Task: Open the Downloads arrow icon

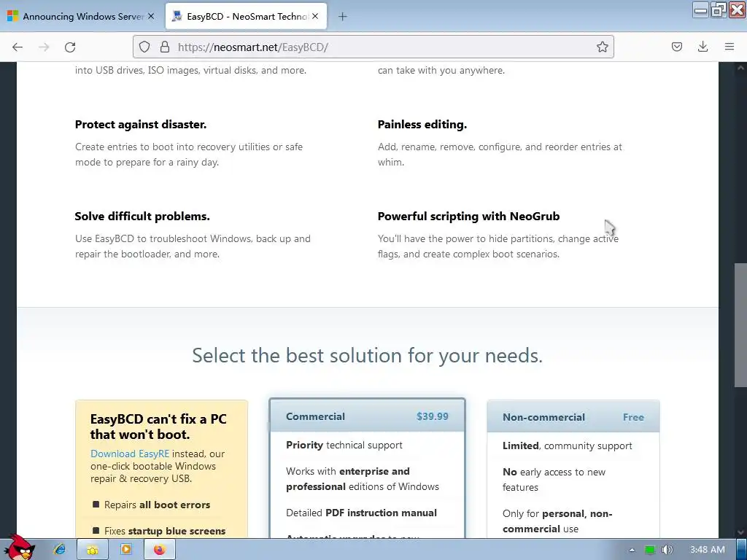Action: click(x=703, y=47)
